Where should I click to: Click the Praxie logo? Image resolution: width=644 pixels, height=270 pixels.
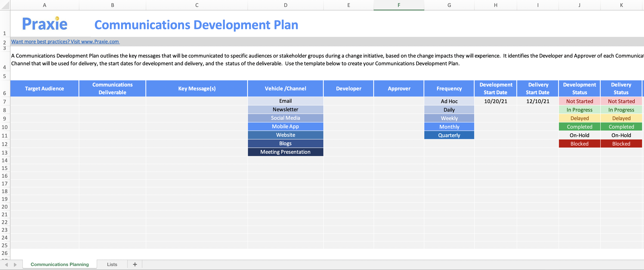click(45, 24)
